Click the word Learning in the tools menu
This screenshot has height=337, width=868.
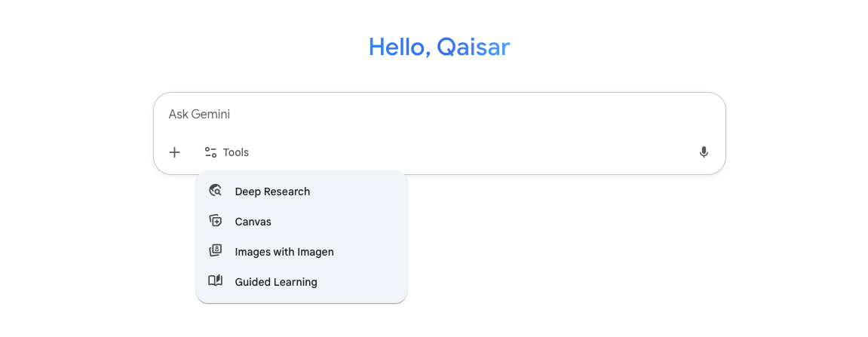(x=293, y=282)
